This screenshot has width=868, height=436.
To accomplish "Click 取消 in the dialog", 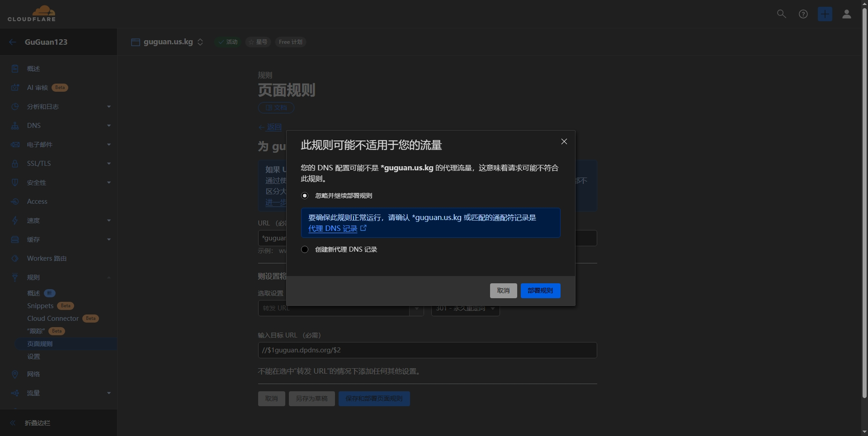I will pyautogui.click(x=503, y=291).
